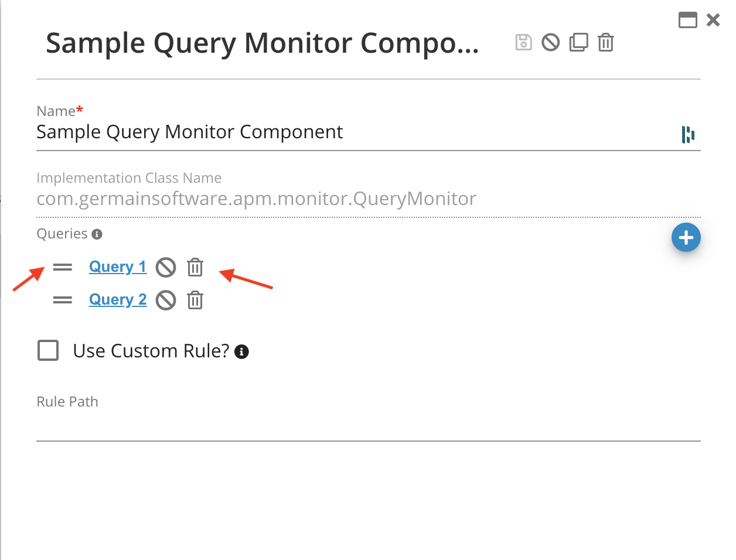
Task: Click the Name input field
Action: [352, 132]
